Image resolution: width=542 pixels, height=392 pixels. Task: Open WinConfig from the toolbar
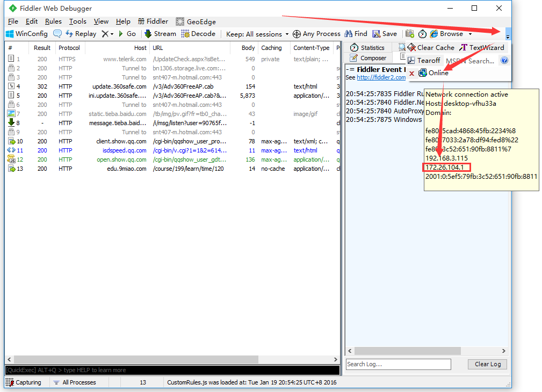[26, 33]
